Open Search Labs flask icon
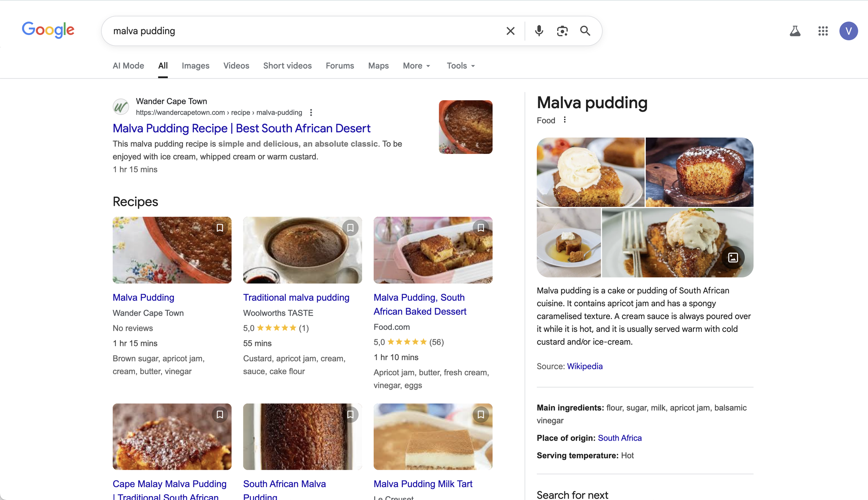The height and width of the screenshot is (500, 868). click(x=795, y=31)
